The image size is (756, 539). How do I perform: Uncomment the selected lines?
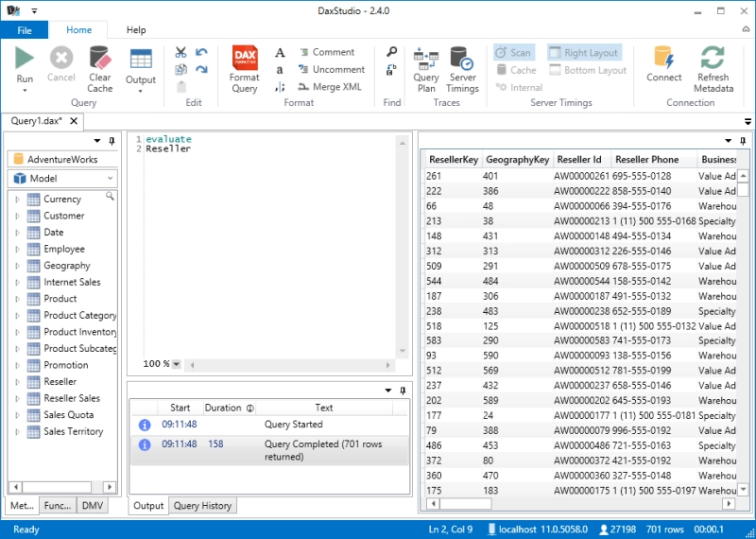pos(332,69)
